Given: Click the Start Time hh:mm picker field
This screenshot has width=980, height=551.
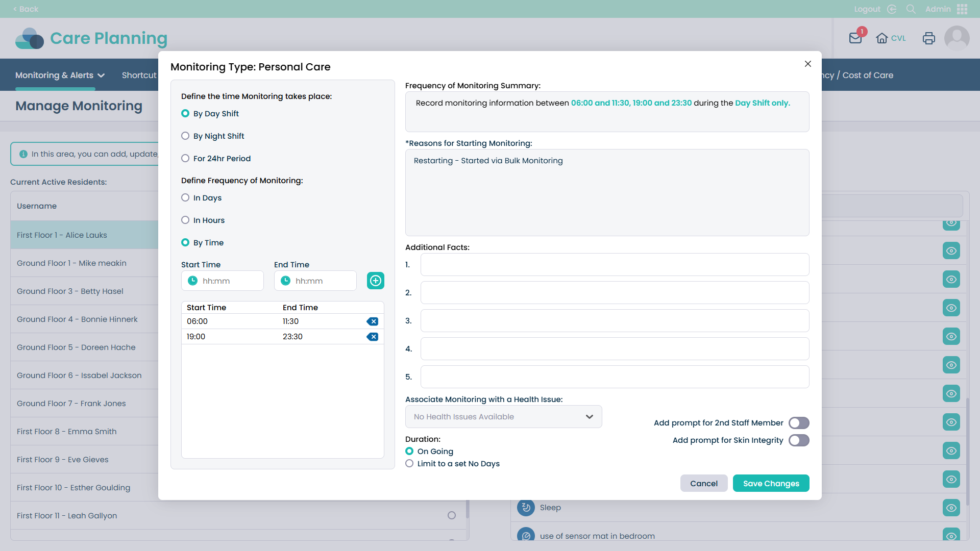Looking at the screenshot, I should [x=223, y=281].
